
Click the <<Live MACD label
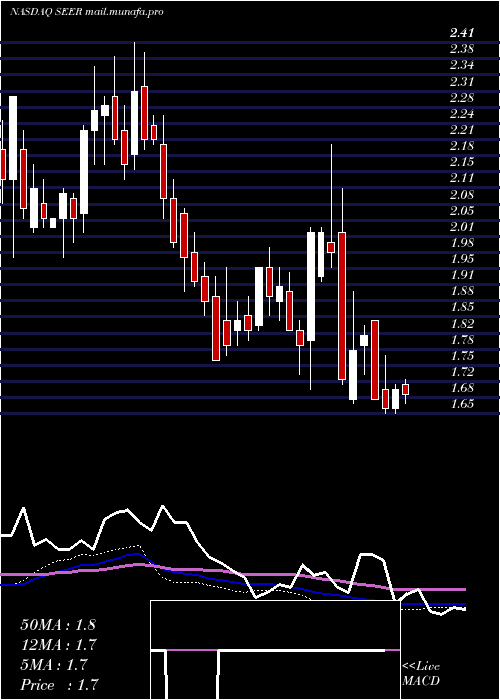421,673
